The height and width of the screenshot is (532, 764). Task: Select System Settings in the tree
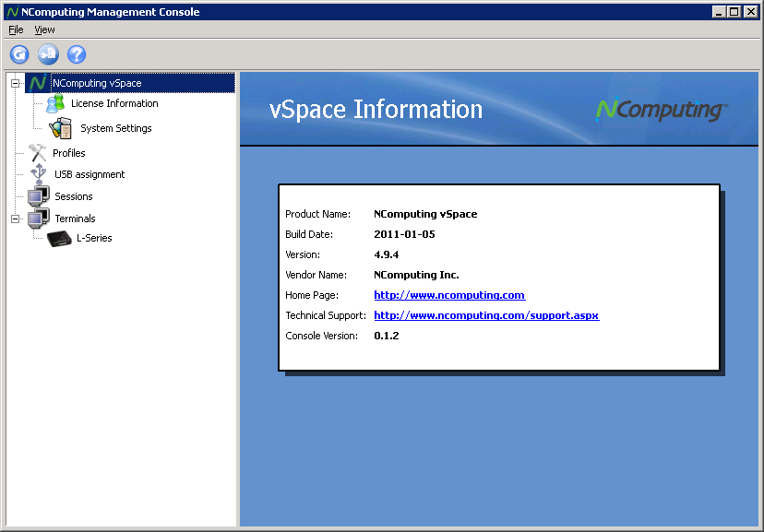116,128
